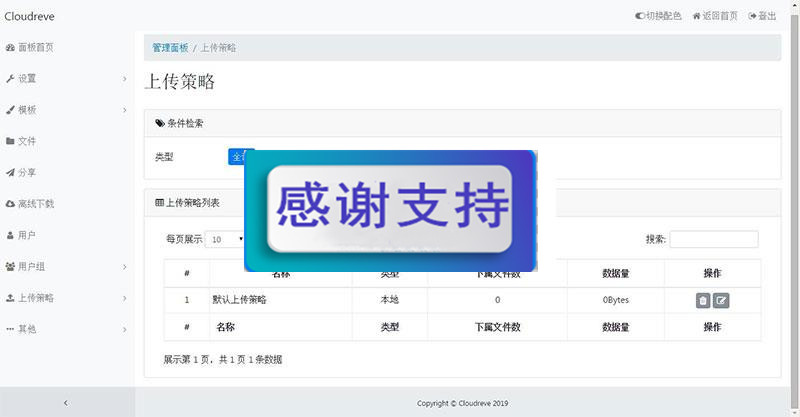Open the 设置 sidebar menu
This screenshot has width=800, height=417.
tap(27, 79)
